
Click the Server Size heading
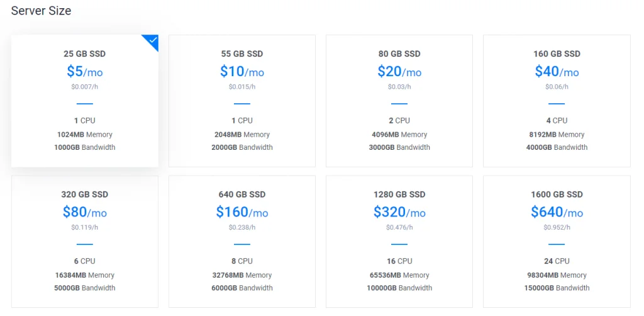41,11
